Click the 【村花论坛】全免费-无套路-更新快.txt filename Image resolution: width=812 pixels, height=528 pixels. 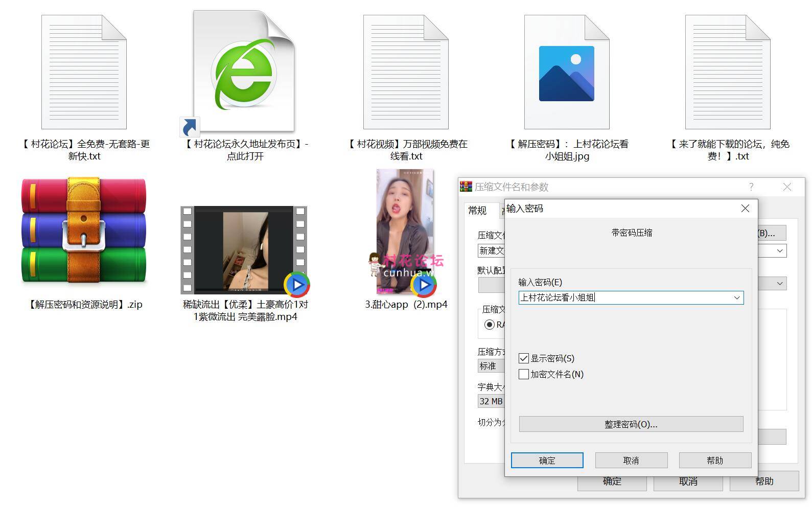[84, 150]
